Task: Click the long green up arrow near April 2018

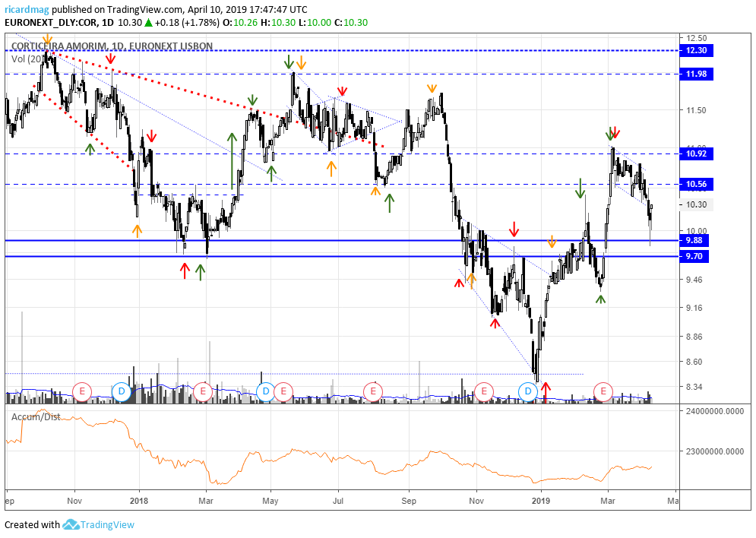Action: pos(232,161)
